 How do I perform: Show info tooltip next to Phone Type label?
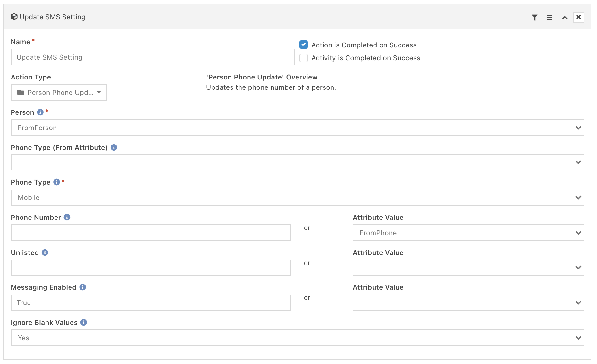pyautogui.click(x=56, y=182)
